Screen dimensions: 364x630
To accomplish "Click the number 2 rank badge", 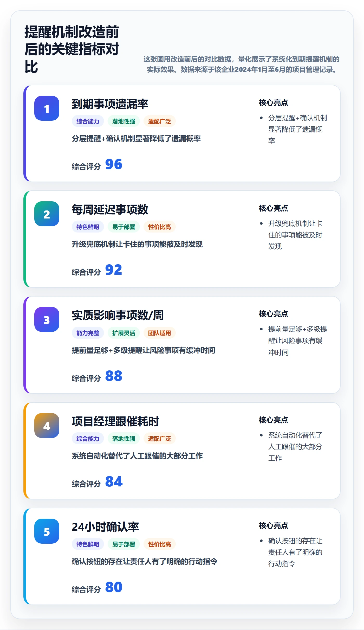I will [x=47, y=214].
